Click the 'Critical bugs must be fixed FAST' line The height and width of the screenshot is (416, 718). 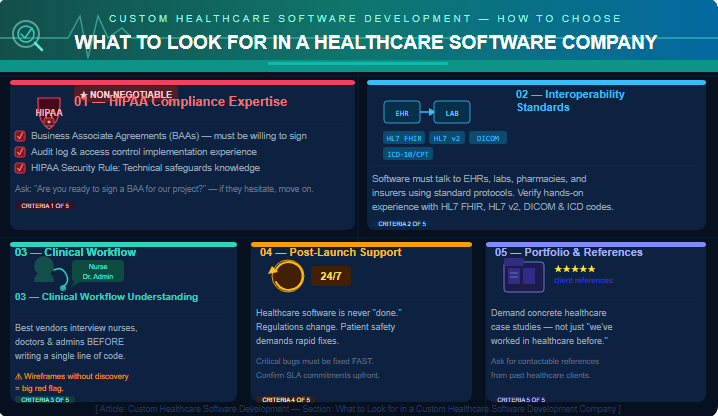point(315,361)
